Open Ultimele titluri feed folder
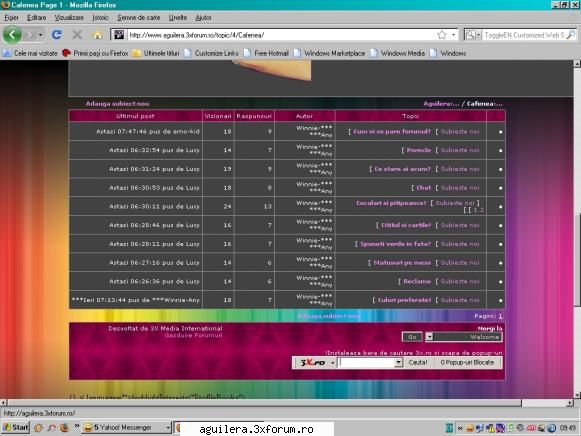This screenshot has height=436, width=581. (156, 53)
